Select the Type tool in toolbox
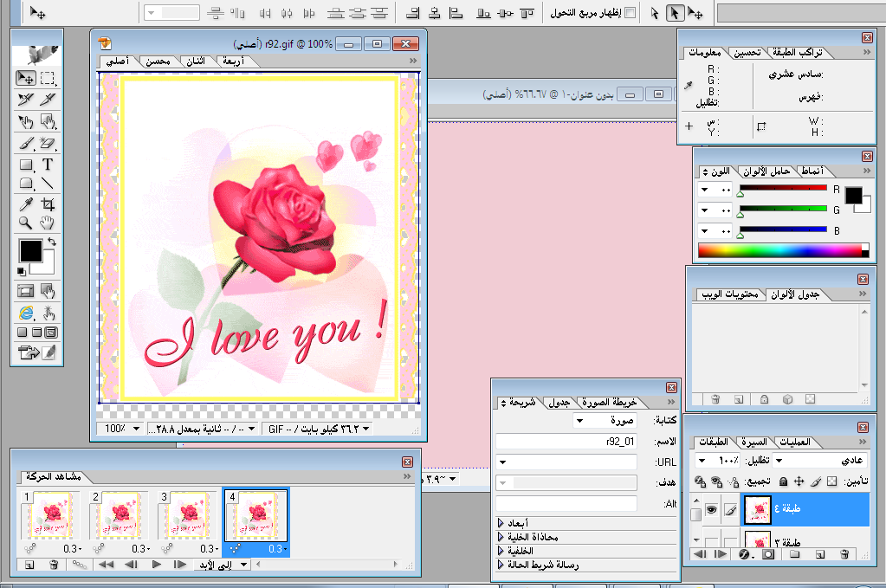The width and height of the screenshot is (886, 588). click(x=48, y=164)
